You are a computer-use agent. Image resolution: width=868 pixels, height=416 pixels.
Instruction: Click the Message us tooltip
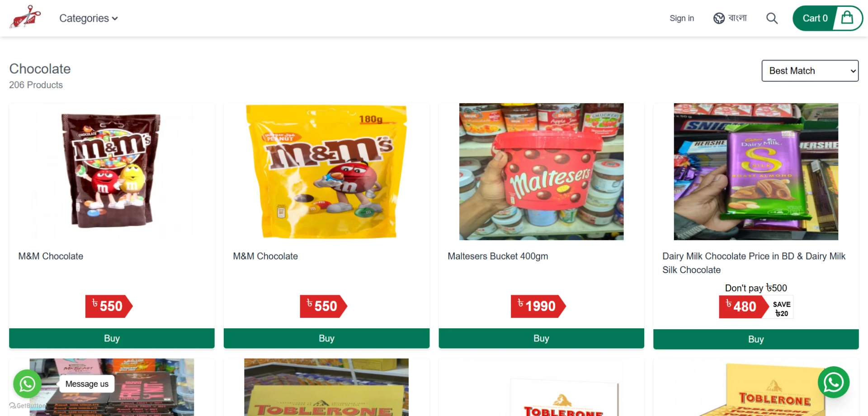point(87,384)
